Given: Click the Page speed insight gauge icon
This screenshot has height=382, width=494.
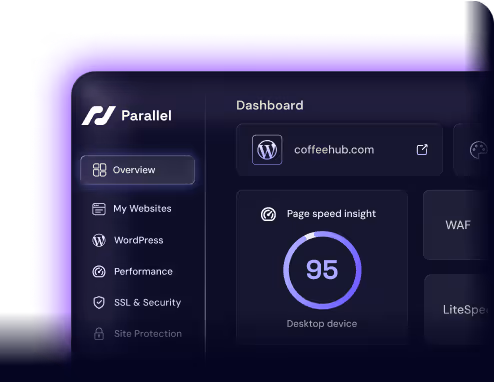Looking at the screenshot, I should (x=268, y=214).
